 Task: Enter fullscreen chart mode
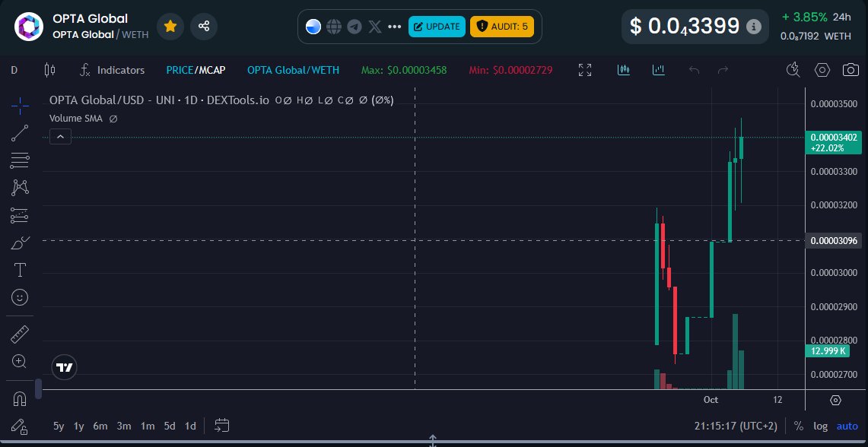(x=584, y=70)
